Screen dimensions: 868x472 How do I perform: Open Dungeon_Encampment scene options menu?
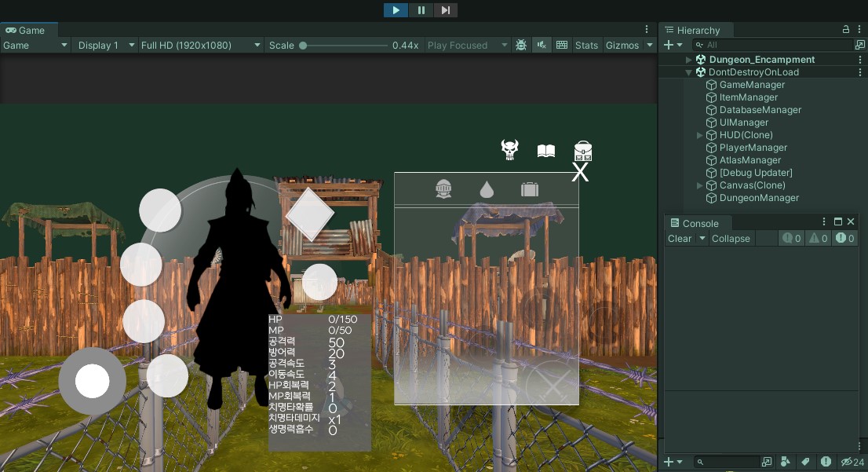coord(859,59)
